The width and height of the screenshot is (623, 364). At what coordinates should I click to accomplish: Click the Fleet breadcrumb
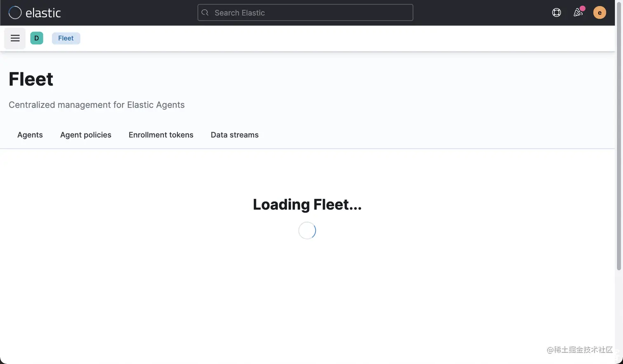click(66, 38)
